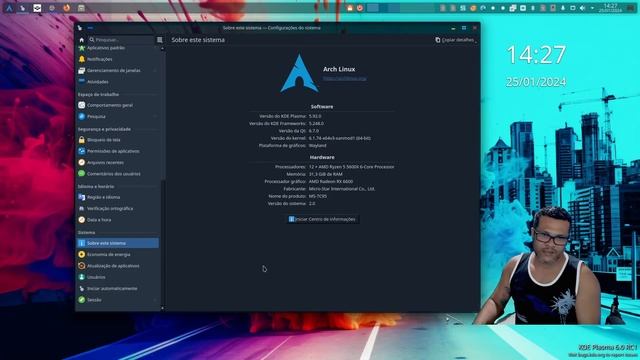Open Permissões de aplicativos settings

click(x=118, y=151)
